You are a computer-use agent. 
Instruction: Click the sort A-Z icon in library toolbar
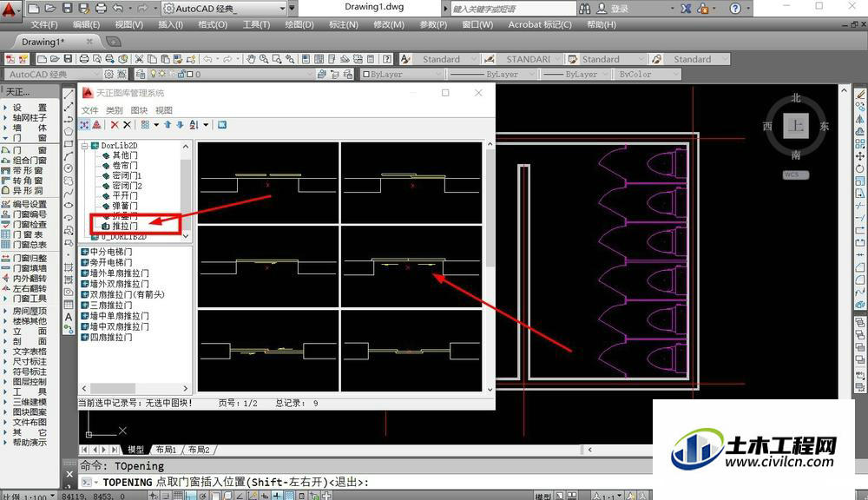(194, 125)
